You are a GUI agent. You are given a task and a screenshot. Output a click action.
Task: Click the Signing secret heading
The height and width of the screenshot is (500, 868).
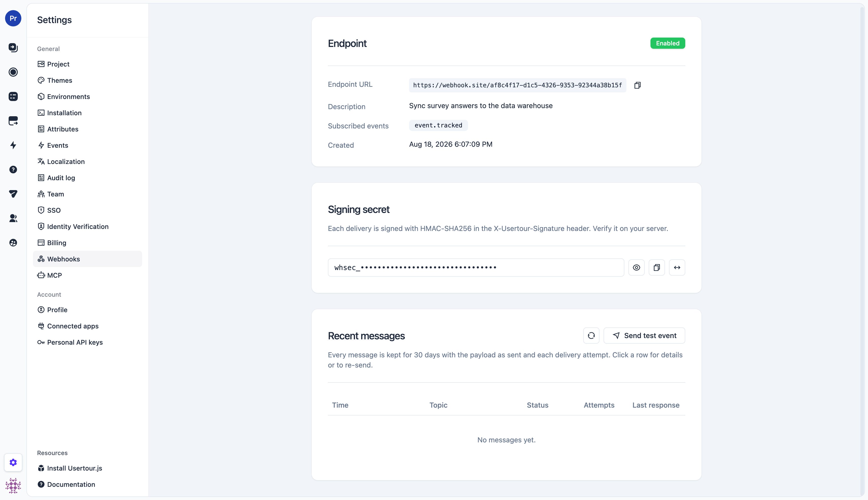(358, 209)
